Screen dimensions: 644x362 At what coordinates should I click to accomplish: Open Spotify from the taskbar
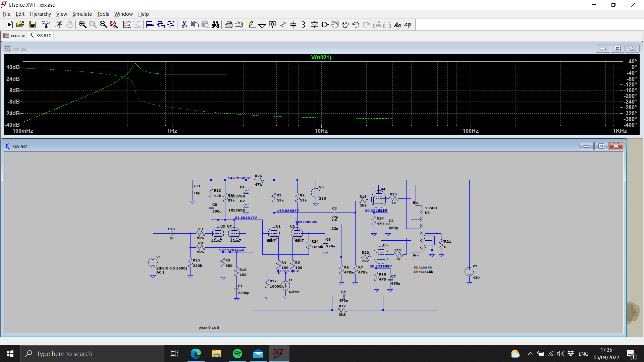[237, 354]
